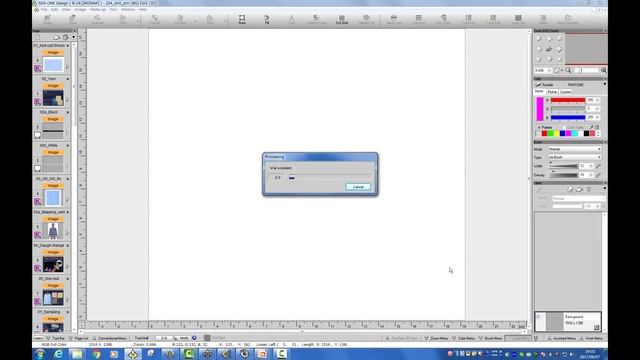Screen dimensions: 640x360
Task: Select the Background layer thumbnail
Action: coord(554,321)
